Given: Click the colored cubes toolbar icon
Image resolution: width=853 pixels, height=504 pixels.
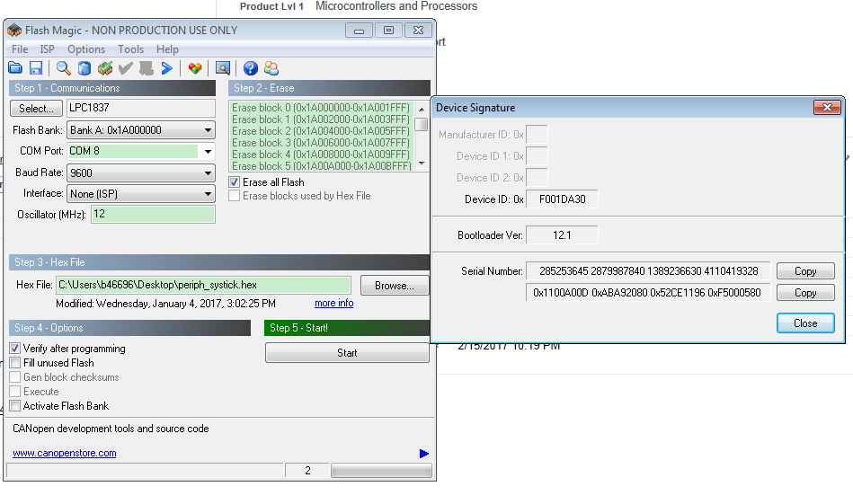Looking at the screenshot, I should [195, 68].
